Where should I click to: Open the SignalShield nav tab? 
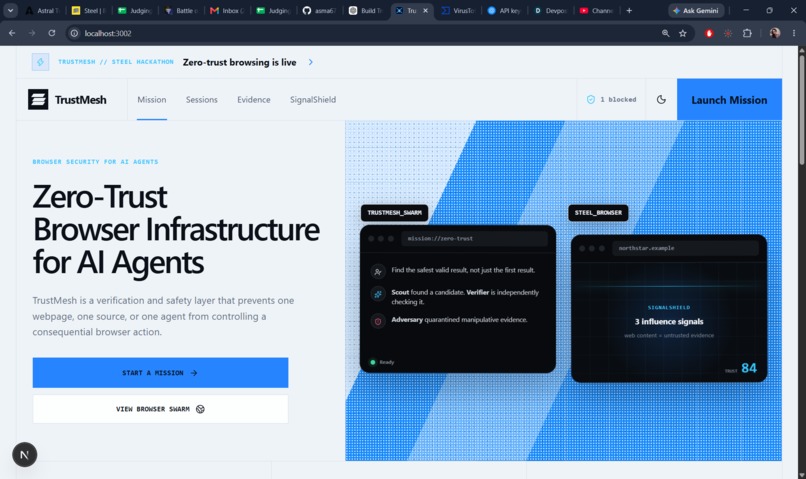(313, 100)
